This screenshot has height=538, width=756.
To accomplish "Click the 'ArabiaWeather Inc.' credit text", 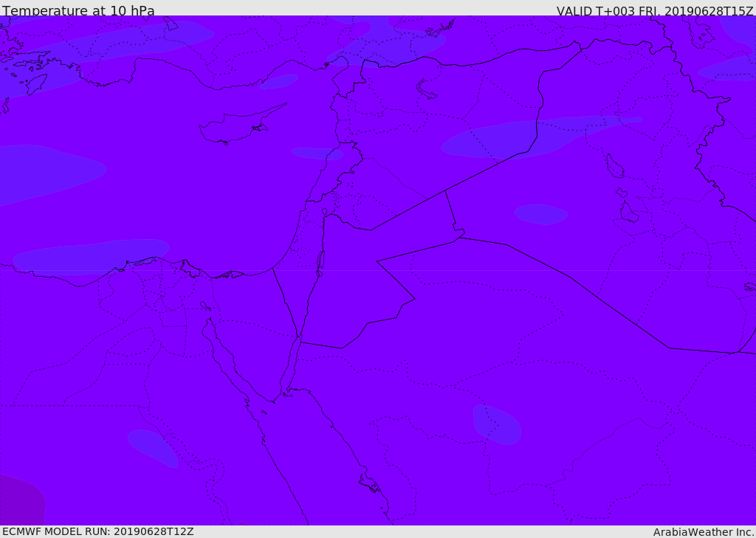I will [704, 532].
